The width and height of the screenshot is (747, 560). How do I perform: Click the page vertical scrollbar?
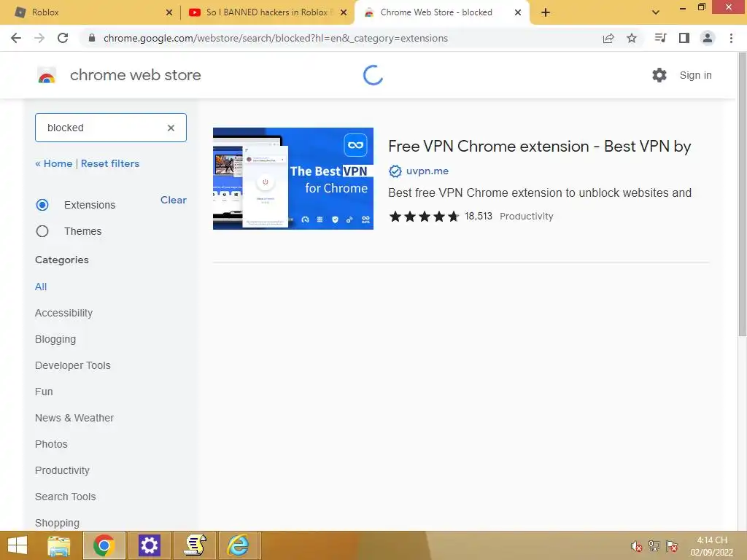pos(742,195)
